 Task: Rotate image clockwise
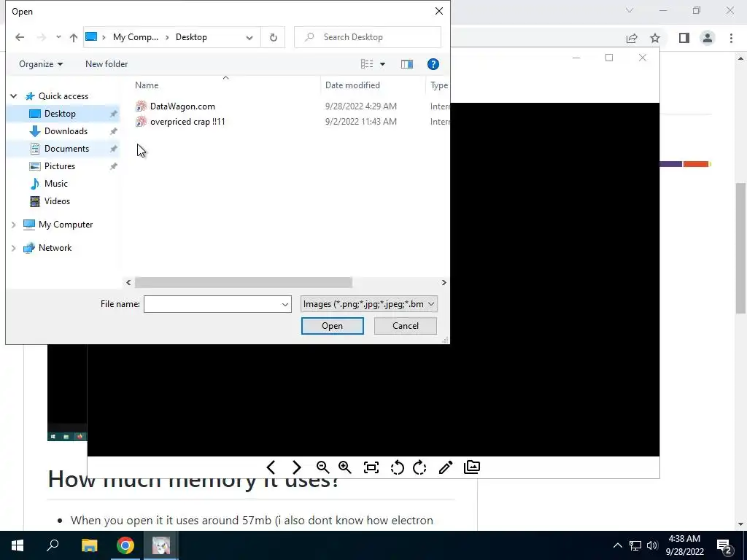pyautogui.click(x=419, y=467)
